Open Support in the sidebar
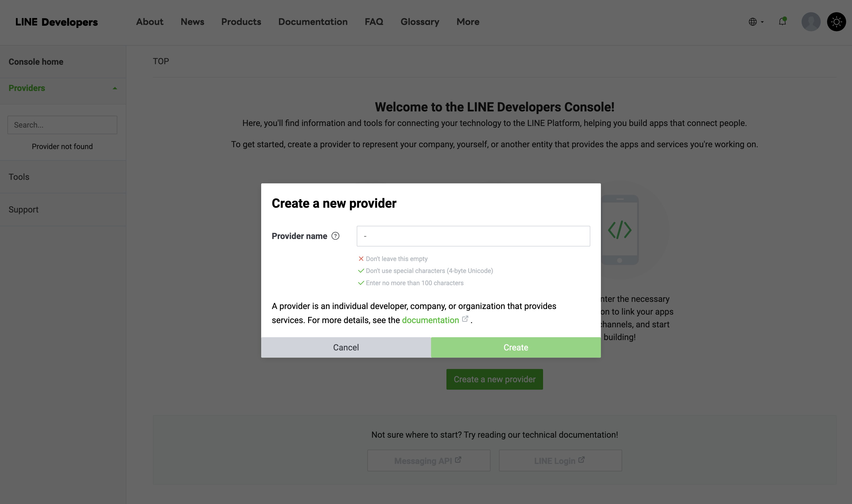 (x=63, y=210)
